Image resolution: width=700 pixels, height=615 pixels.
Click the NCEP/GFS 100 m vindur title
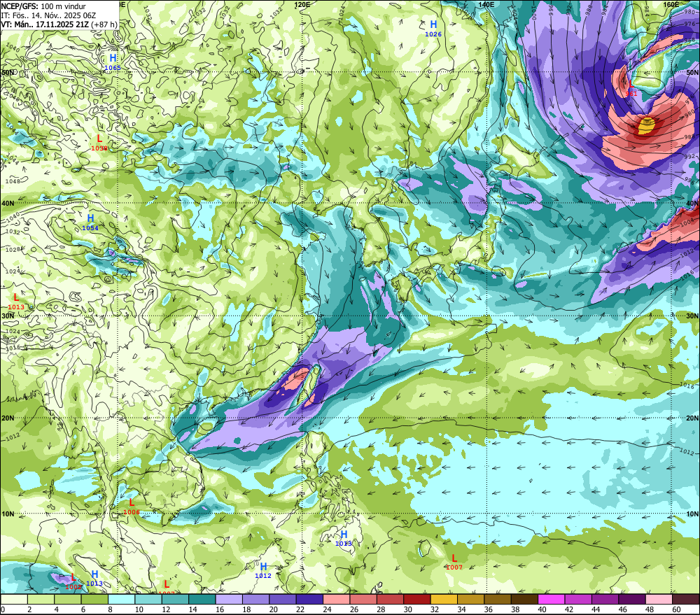click(43, 6)
